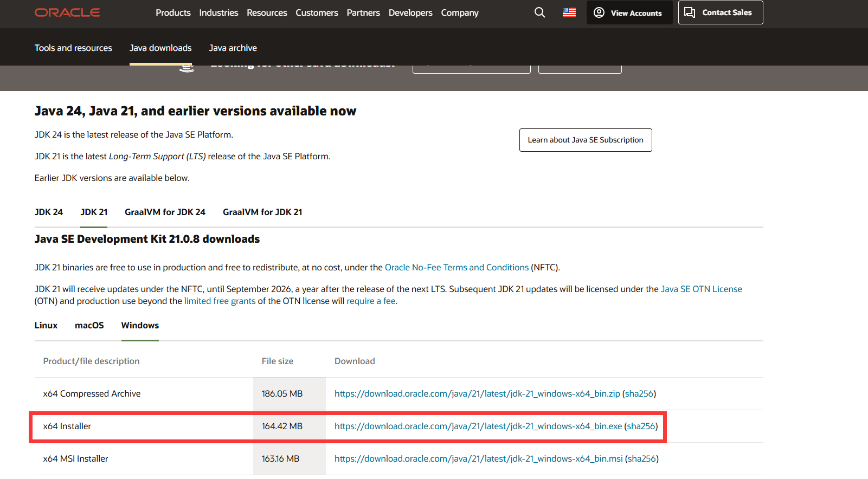868x479 pixels.
Task: Click require a fee link
Action: click(371, 301)
